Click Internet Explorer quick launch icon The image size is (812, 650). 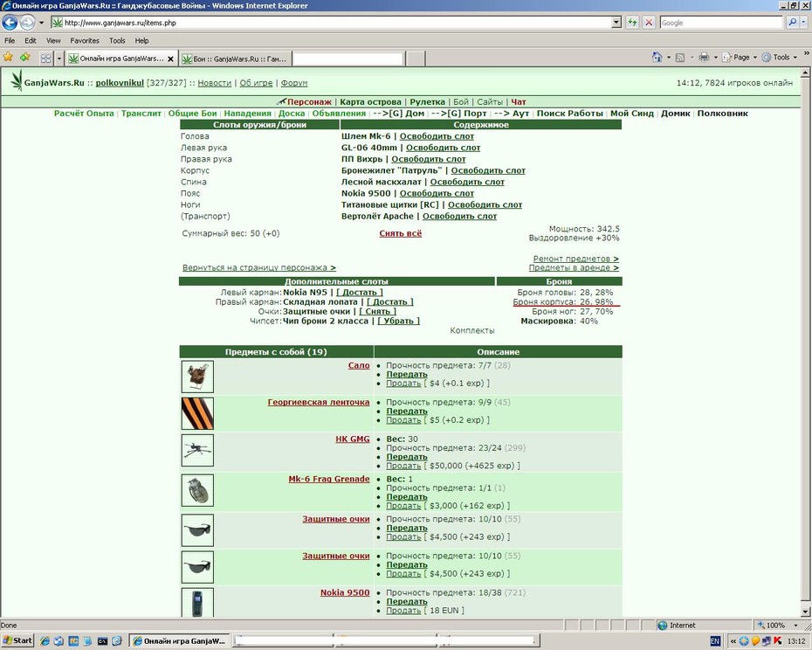[45, 641]
